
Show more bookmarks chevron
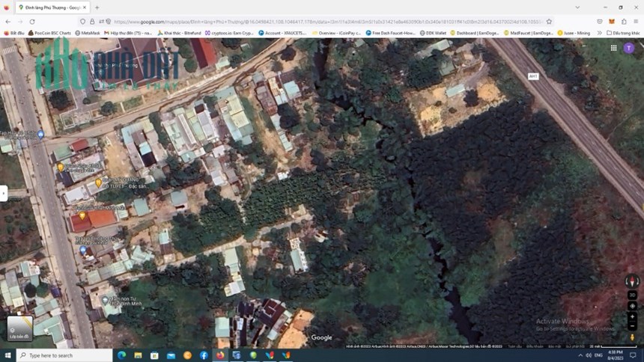599,33
